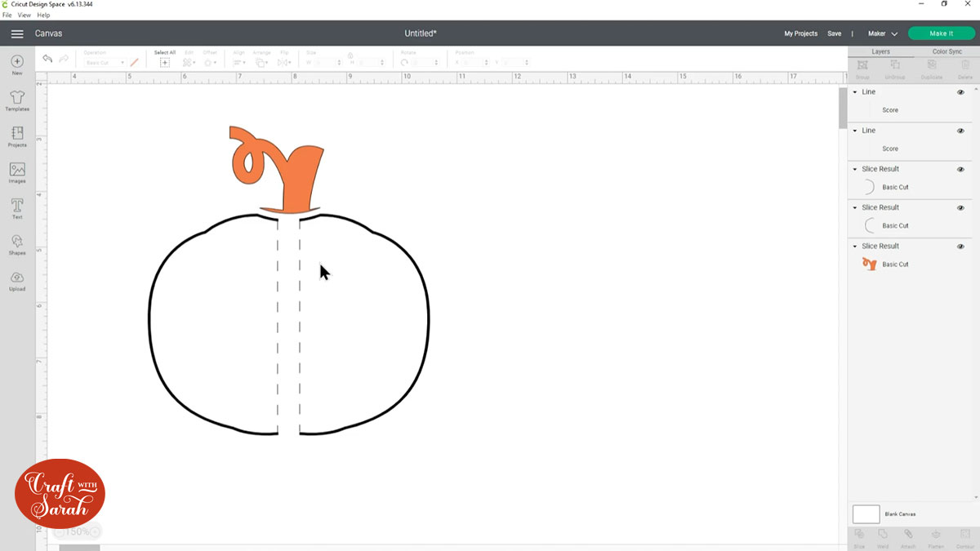980x551 pixels.
Task: Switch to the Color Sync tab
Action: (x=947, y=51)
